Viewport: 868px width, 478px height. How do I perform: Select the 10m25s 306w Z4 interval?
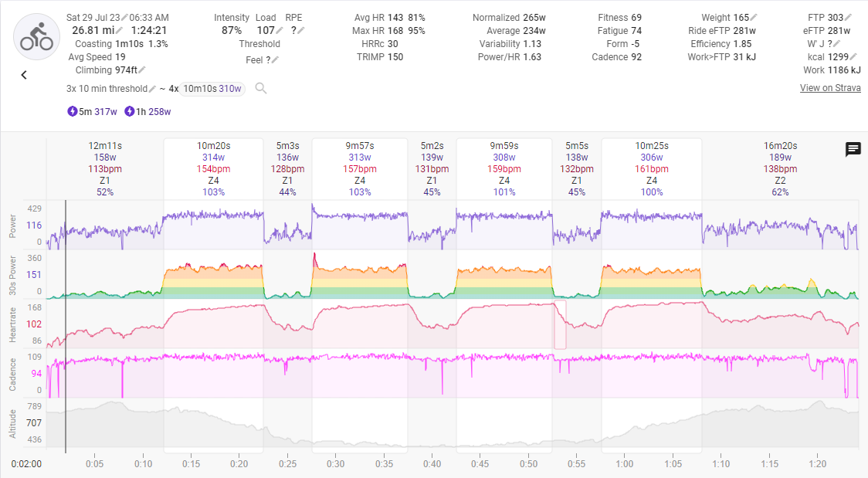click(652, 169)
